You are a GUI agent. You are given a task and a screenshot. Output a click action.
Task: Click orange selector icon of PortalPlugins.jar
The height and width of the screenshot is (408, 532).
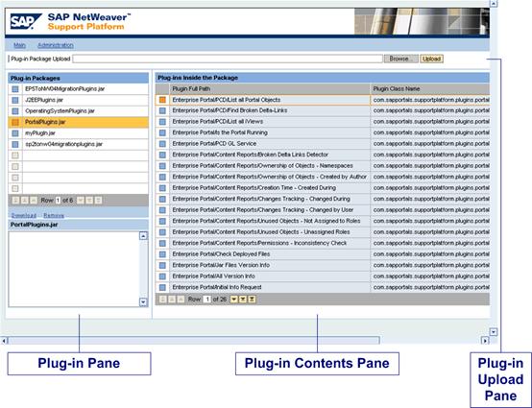pos(15,122)
